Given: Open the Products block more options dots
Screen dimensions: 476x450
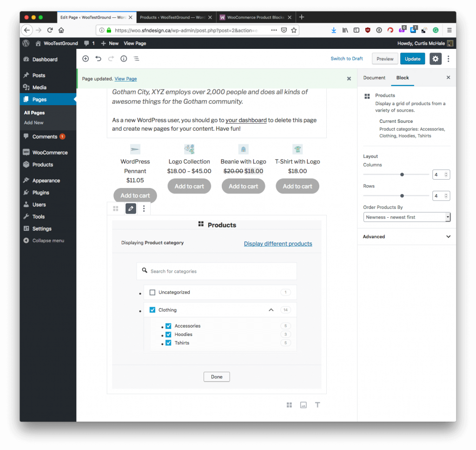Looking at the screenshot, I should 144,208.
